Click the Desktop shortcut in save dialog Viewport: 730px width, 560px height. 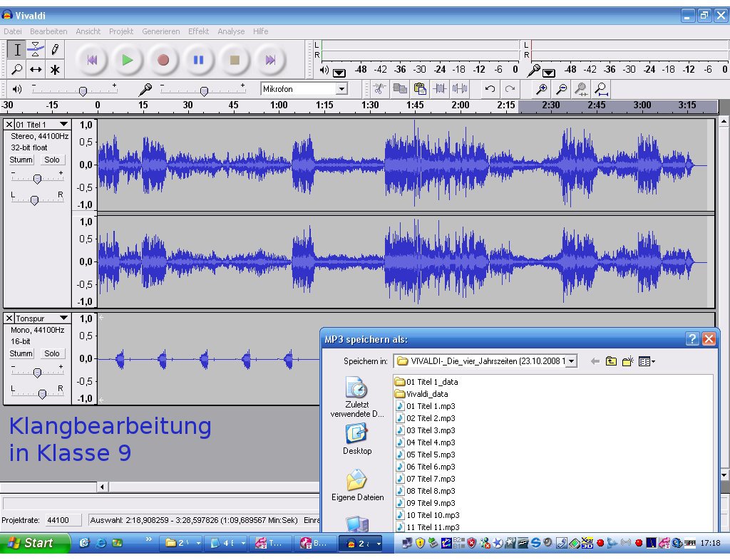[x=356, y=438]
